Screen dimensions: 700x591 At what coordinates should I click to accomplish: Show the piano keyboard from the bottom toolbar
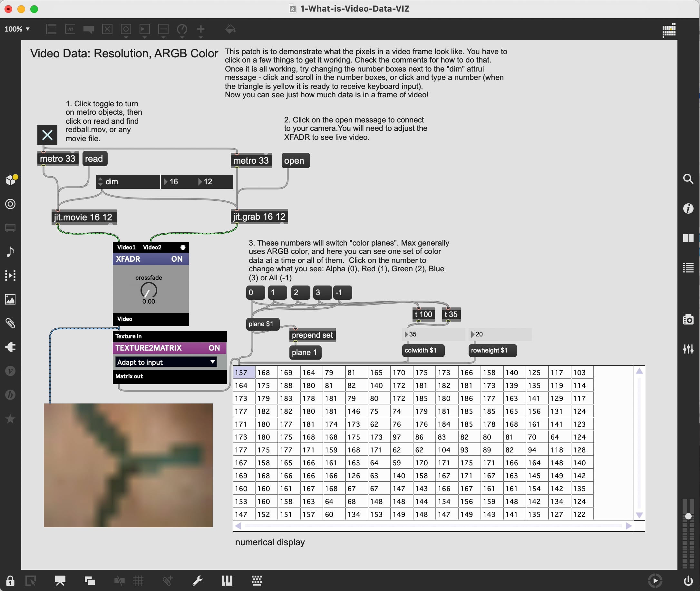click(227, 581)
